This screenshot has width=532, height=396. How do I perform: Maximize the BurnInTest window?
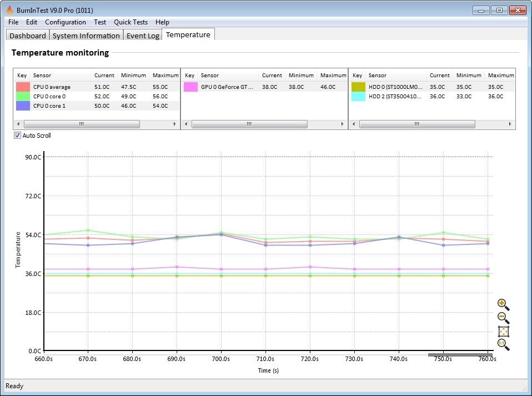pos(499,10)
